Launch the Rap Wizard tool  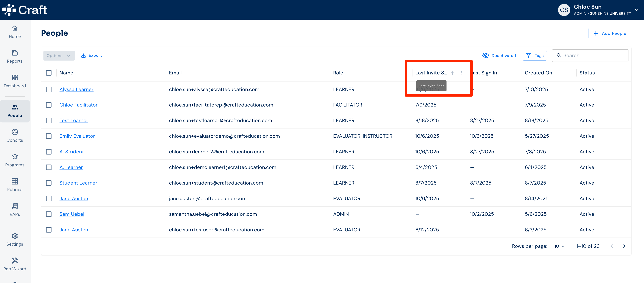point(15,264)
